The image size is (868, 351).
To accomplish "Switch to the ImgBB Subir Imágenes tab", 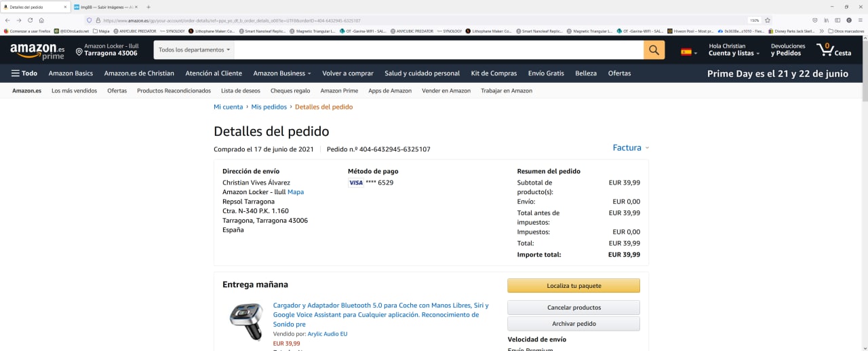I will pos(106,7).
